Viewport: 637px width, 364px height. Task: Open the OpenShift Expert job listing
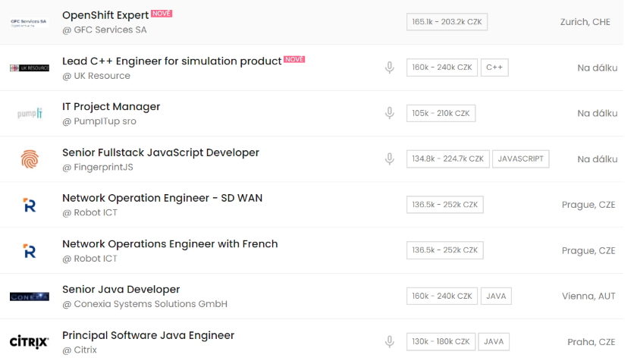pos(105,15)
